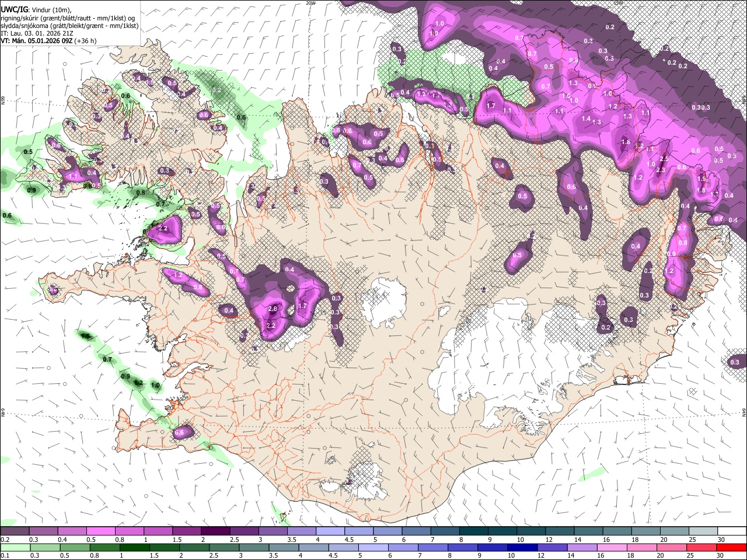Select rain scale swatch between 6 and 7
The image size is (747, 560).
click(403, 547)
